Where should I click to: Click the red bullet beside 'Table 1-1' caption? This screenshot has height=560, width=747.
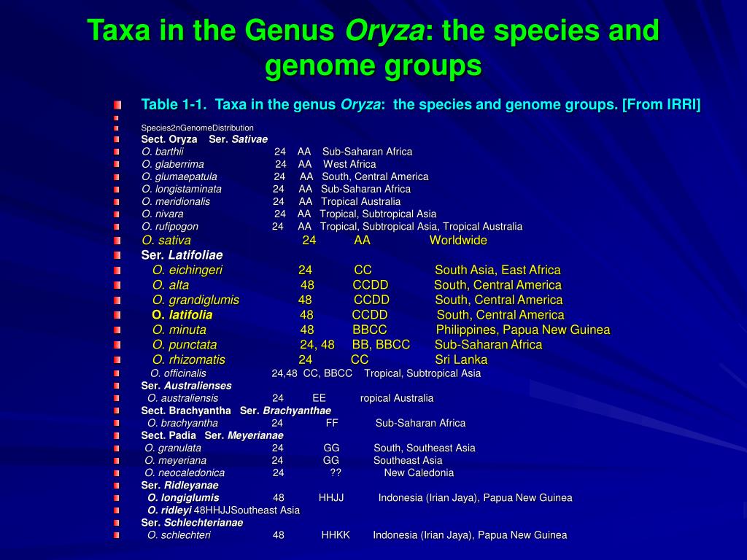coord(117,105)
